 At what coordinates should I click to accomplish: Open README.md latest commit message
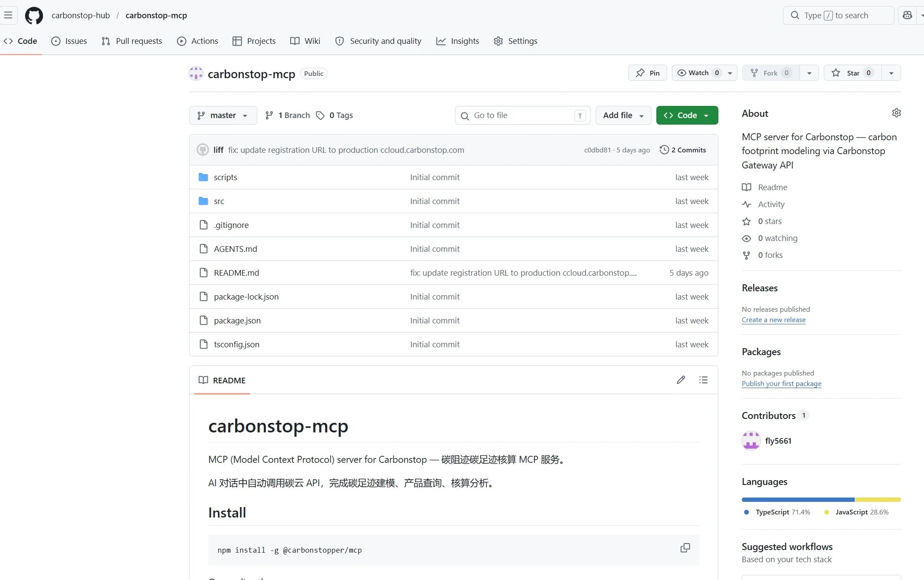click(524, 273)
